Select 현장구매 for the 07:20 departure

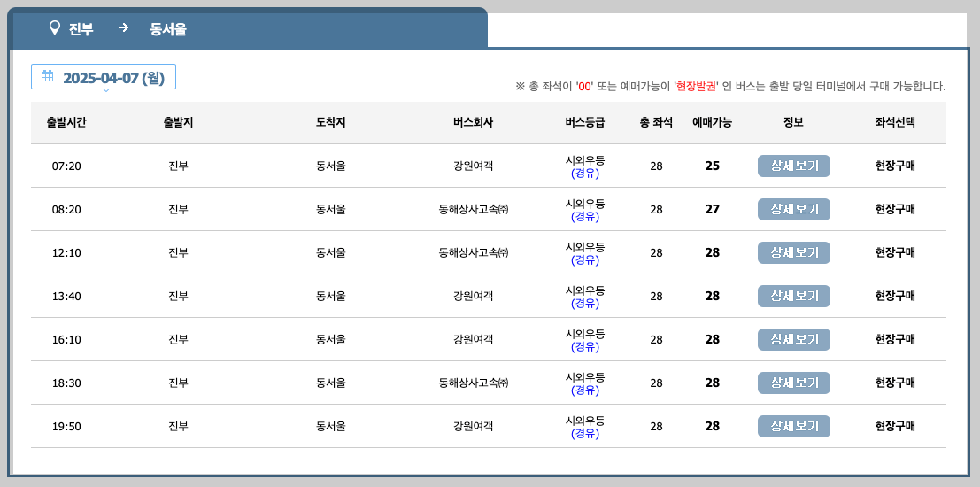[895, 166]
